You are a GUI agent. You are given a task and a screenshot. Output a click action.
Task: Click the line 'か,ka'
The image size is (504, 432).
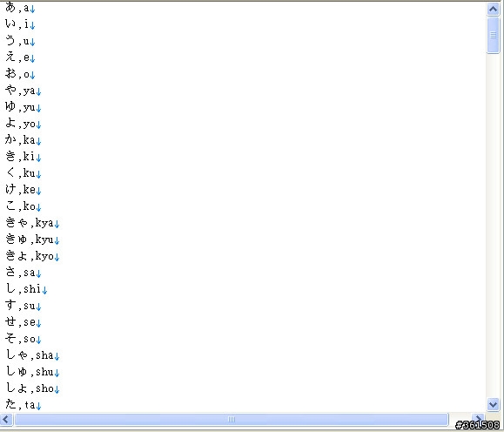click(24, 140)
